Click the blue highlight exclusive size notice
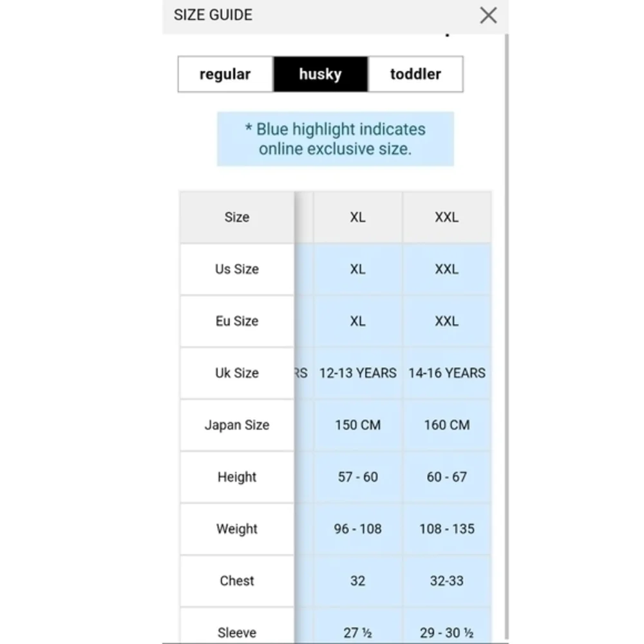 (335, 139)
